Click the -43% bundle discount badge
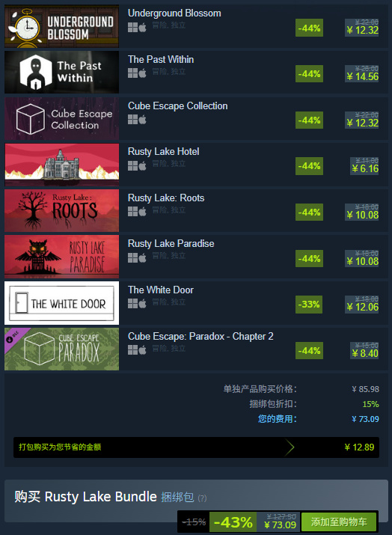 pos(233,522)
